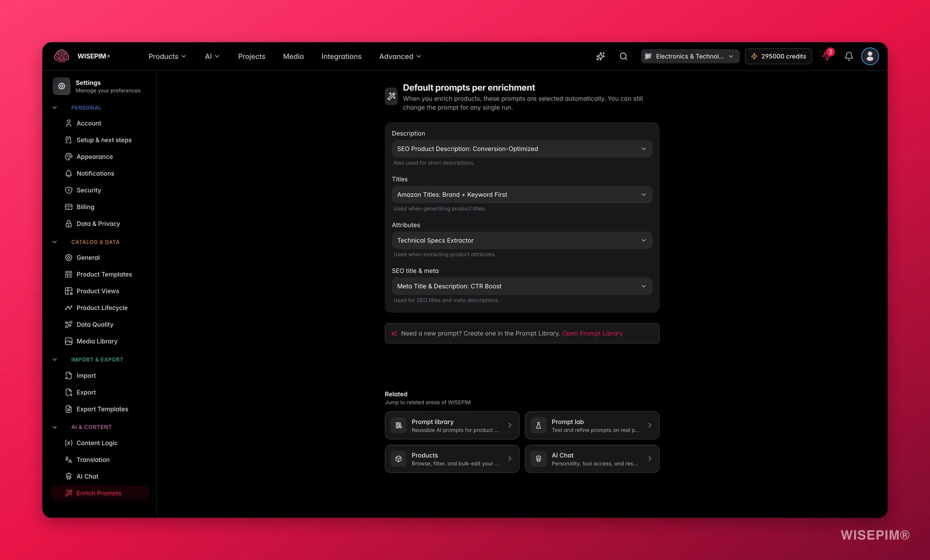Open the SEO title & meta dropdown
This screenshot has height=560, width=930.
[522, 286]
